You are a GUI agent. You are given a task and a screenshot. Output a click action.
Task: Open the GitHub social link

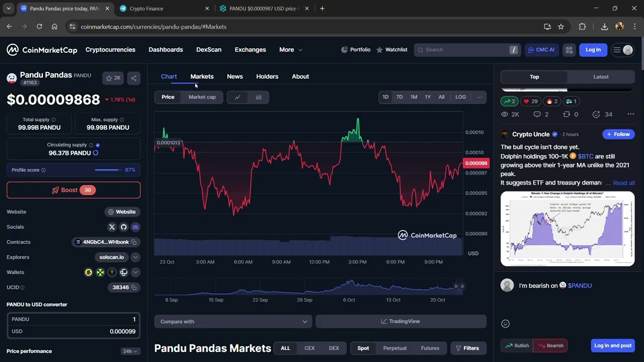coord(124,227)
